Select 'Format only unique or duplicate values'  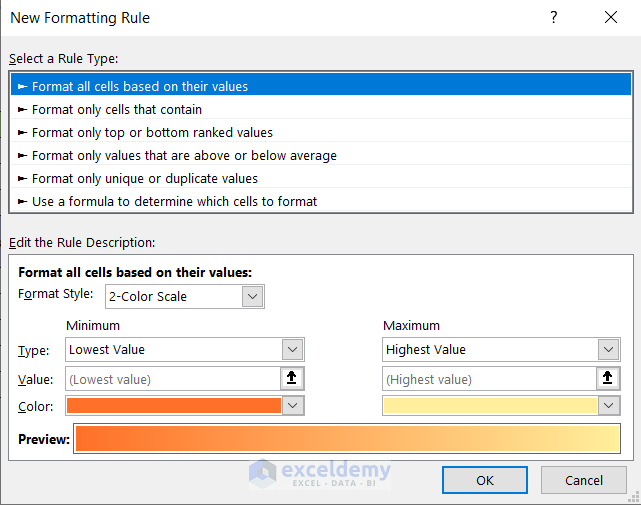[x=145, y=178]
